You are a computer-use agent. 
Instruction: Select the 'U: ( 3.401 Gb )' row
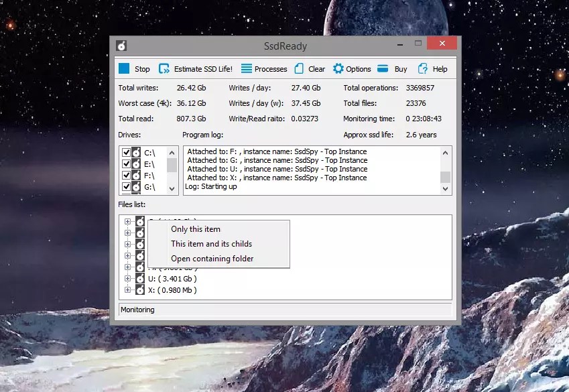172,279
